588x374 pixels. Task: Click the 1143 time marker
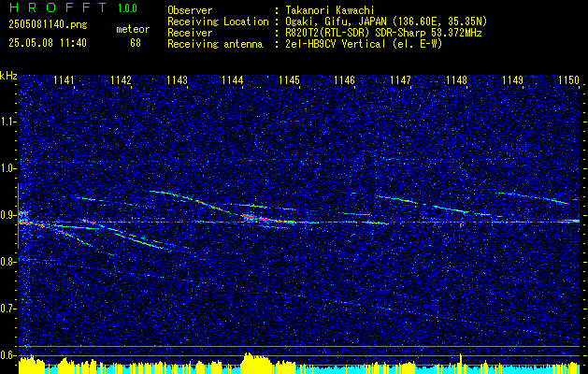177,79
